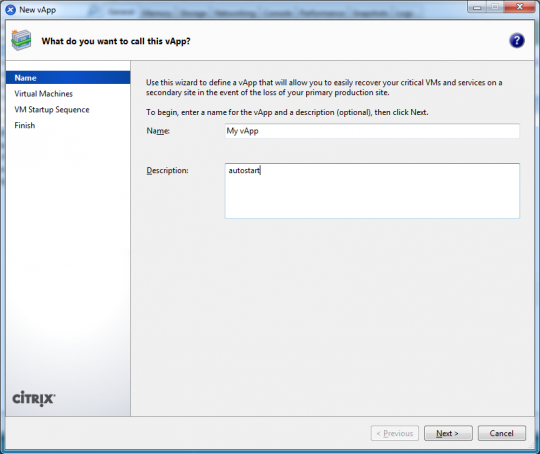Select the Name wizard step
540x454 pixels.
click(68, 78)
